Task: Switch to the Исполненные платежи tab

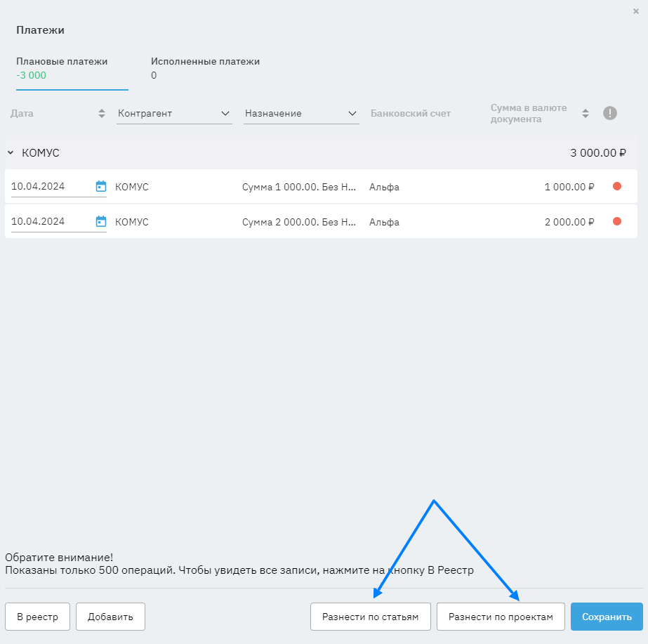Action: coord(205,68)
